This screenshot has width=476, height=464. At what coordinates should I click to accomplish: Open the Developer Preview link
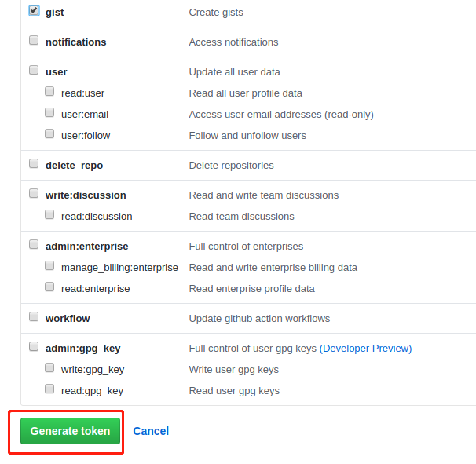tap(365, 348)
